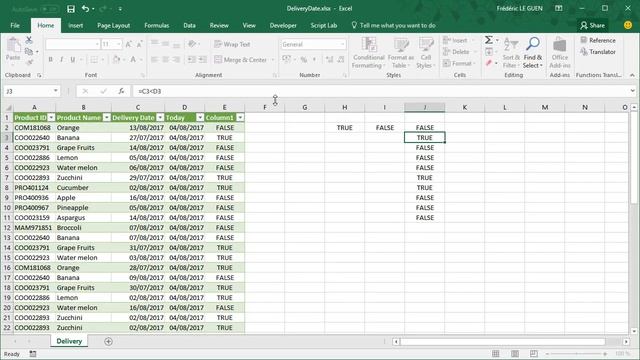The height and width of the screenshot is (360, 640).
Task: Select cell containing Cucumber
Action: pos(83,188)
